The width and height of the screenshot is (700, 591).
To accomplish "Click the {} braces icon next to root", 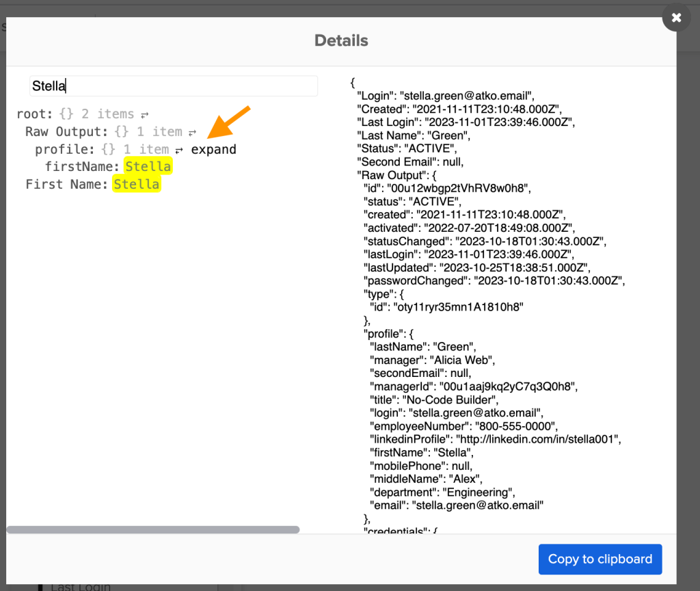I will 66,114.
